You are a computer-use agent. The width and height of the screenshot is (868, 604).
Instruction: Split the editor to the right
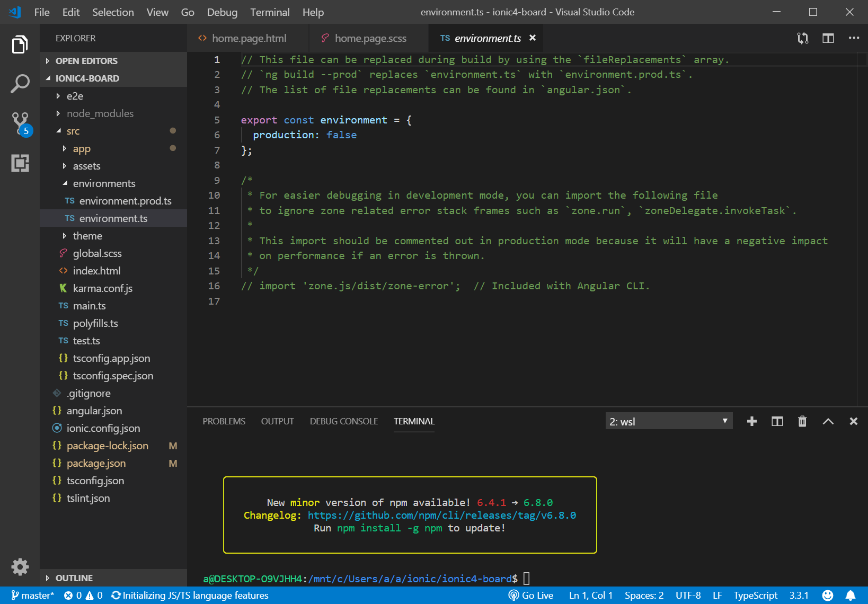828,38
